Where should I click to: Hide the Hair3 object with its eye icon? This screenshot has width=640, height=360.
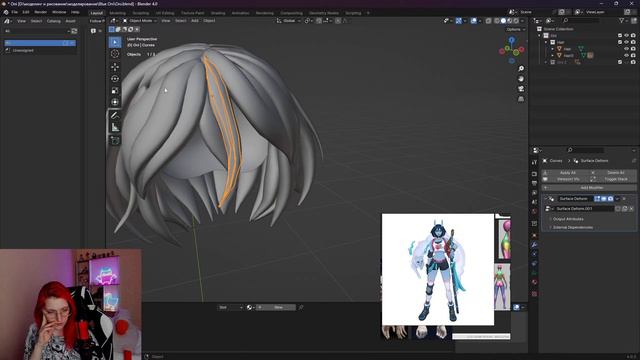(627, 55)
